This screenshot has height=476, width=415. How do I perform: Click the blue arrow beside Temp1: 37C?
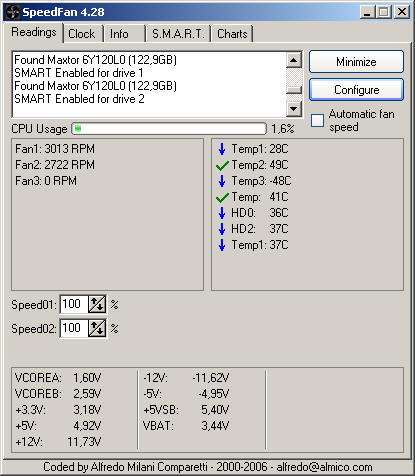[x=222, y=245]
